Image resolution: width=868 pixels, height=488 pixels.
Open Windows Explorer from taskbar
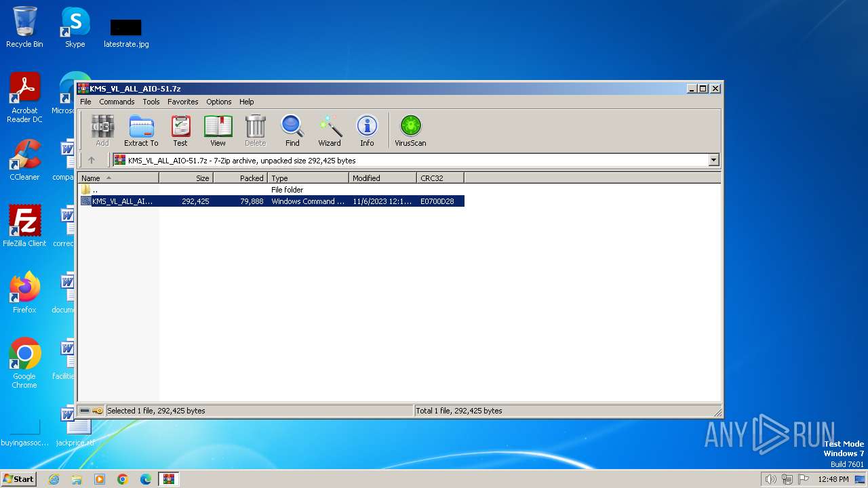coord(77,479)
